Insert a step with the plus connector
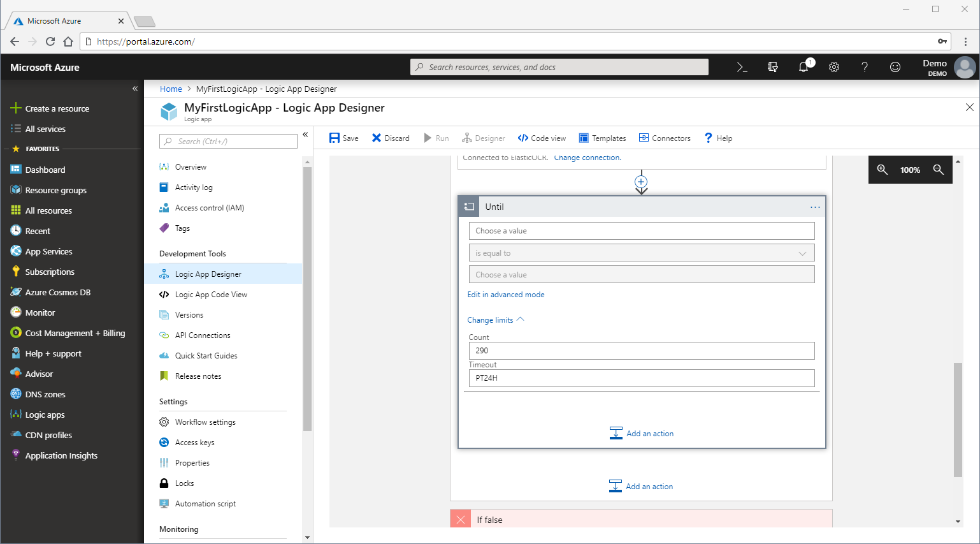This screenshot has height=544, width=980. click(x=641, y=182)
